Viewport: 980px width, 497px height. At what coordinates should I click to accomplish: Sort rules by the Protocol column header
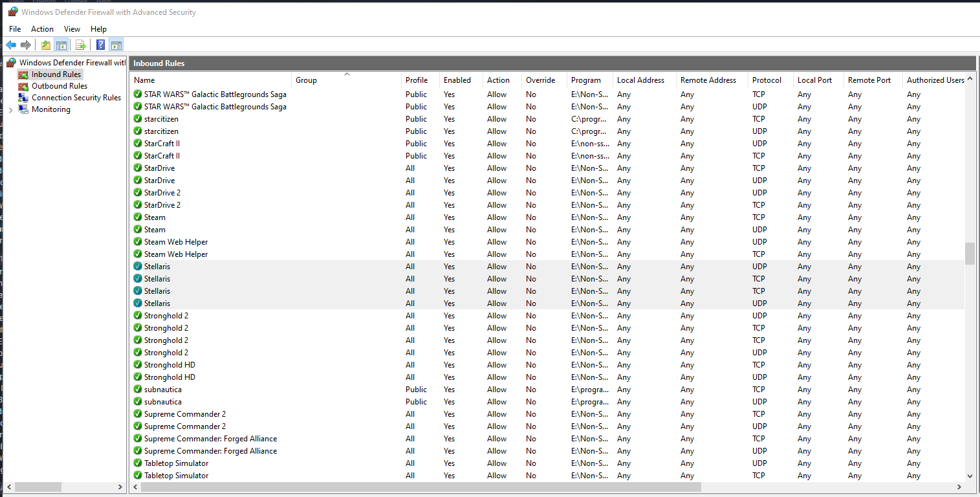click(771, 80)
